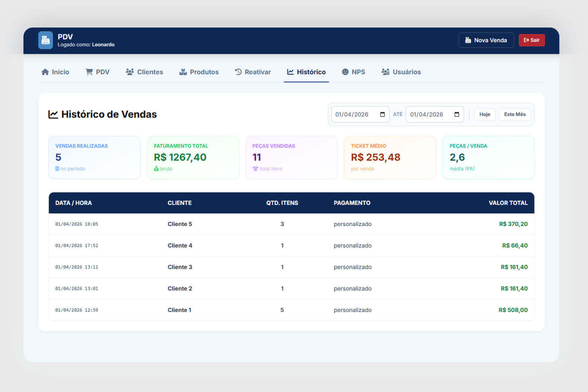Select Cliente 2 in sales table

[x=180, y=289]
